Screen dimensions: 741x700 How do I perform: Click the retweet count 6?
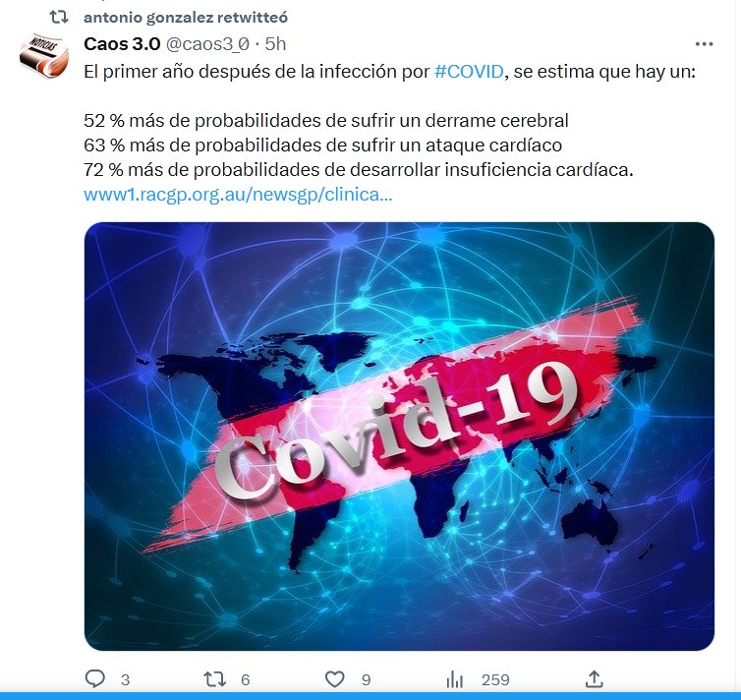point(245,679)
